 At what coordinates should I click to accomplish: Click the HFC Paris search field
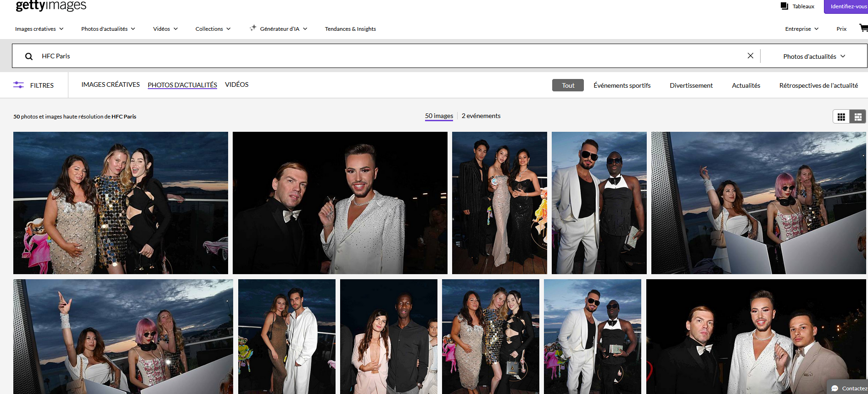[x=386, y=56]
